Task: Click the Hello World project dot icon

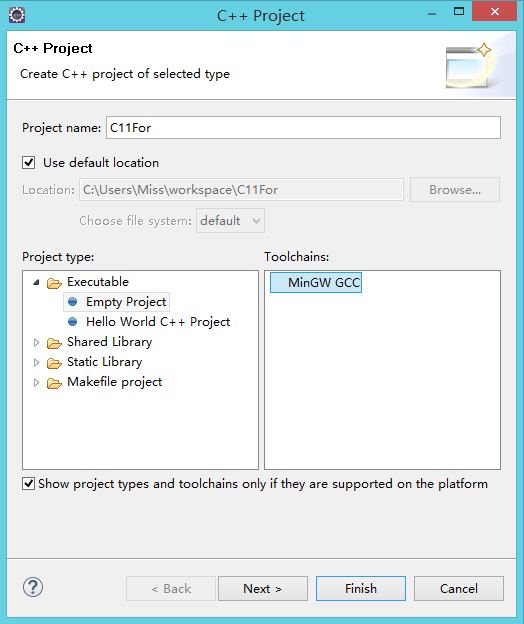Action: (72, 322)
